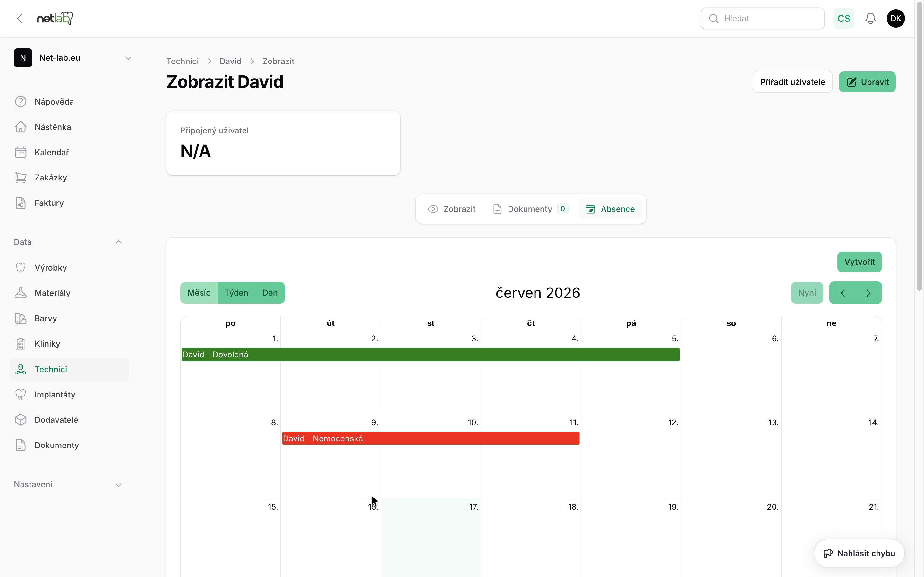This screenshot has width=924, height=577.
Task: Open the Nápověda help icon
Action: pyautogui.click(x=21, y=102)
